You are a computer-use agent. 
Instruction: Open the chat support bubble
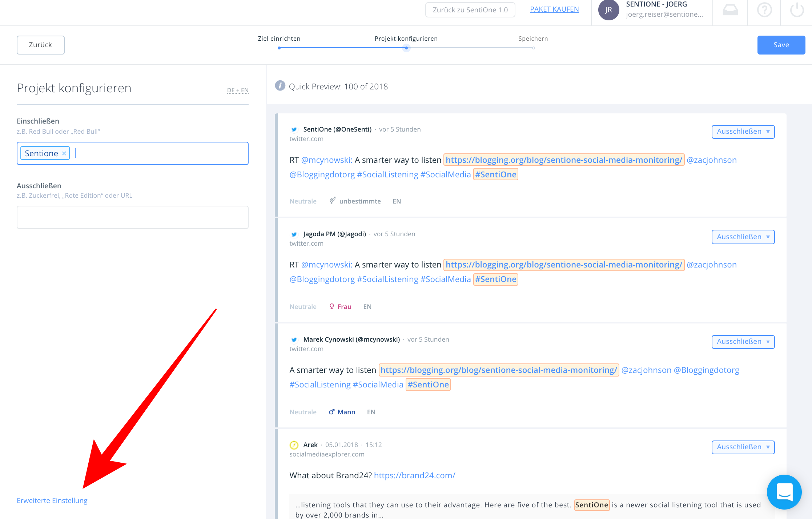coord(784,492)
